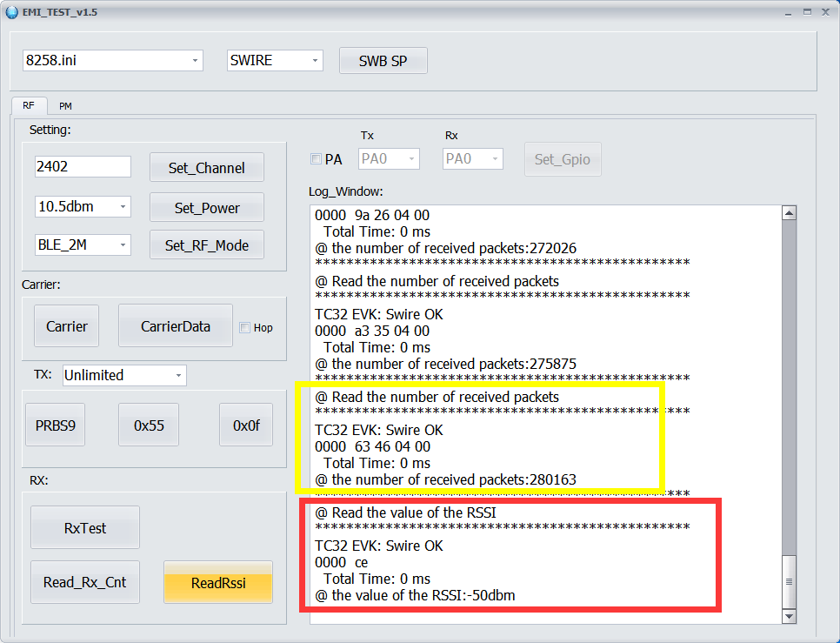Click log line '0000 ce'
The image size is (840, 643).
pyautogui.click(x=341, y=562)
